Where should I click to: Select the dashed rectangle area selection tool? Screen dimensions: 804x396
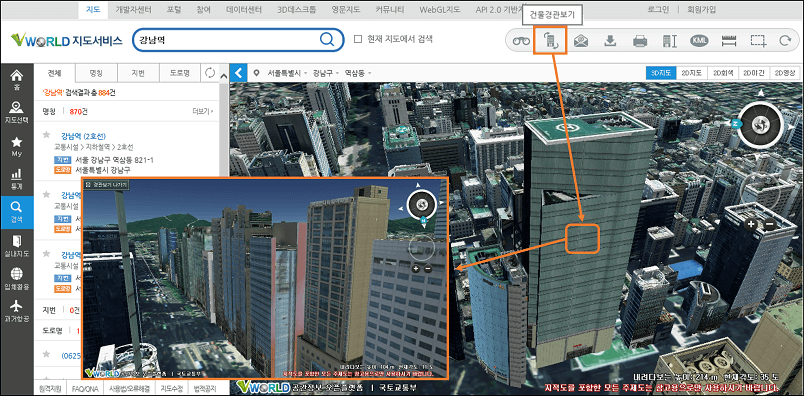[758, 41]
